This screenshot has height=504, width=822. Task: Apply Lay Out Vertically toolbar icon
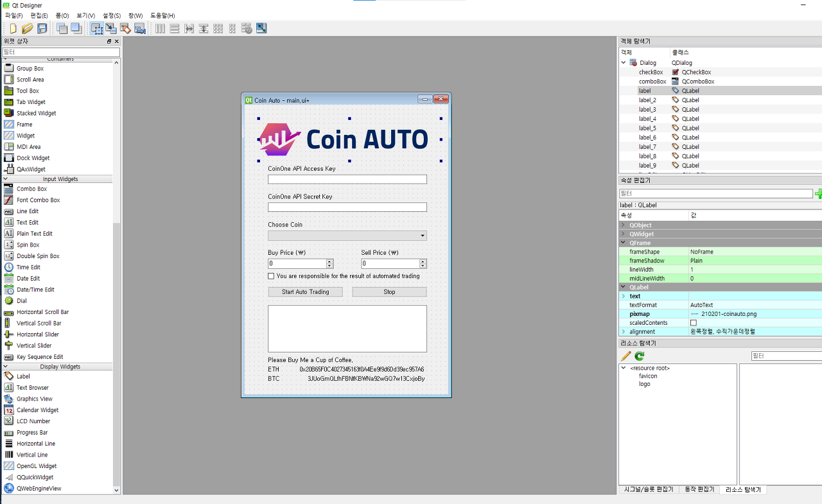pyautogui.click(x=174, y=28)
